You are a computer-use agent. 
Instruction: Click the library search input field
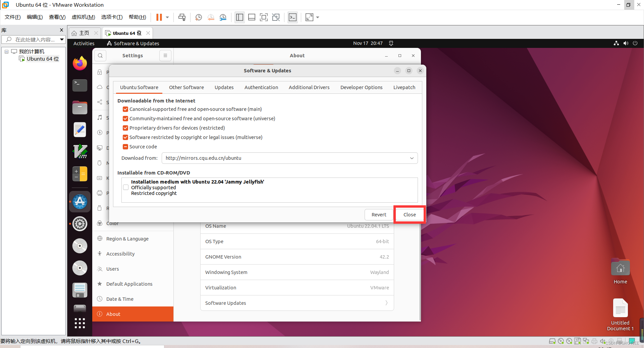tap(34, 40)
